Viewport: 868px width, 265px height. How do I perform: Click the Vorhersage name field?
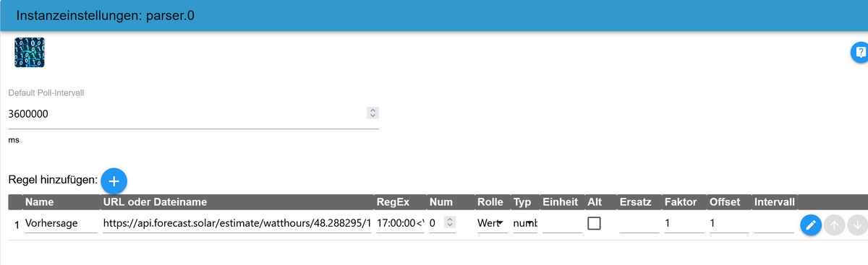61,225
